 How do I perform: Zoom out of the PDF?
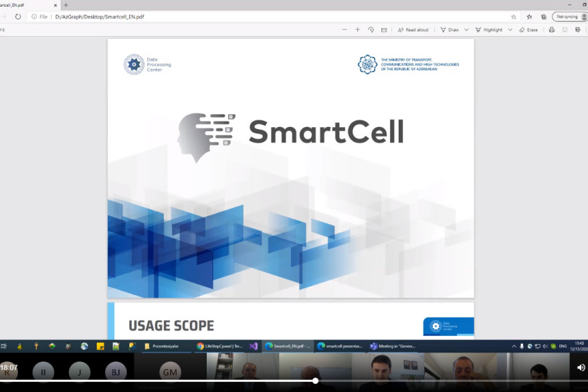[x=345, y=29]
